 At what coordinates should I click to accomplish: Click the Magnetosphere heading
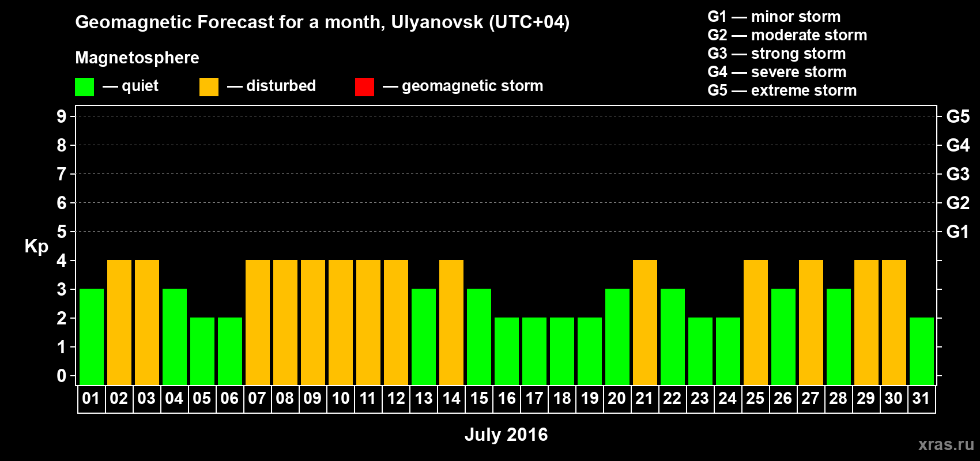tap(137, 58)
